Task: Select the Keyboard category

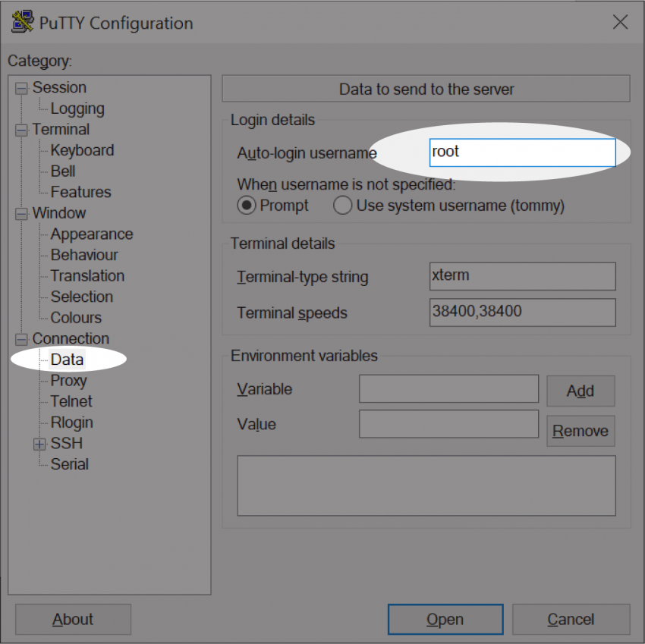Action: click(x=82, y=150)
